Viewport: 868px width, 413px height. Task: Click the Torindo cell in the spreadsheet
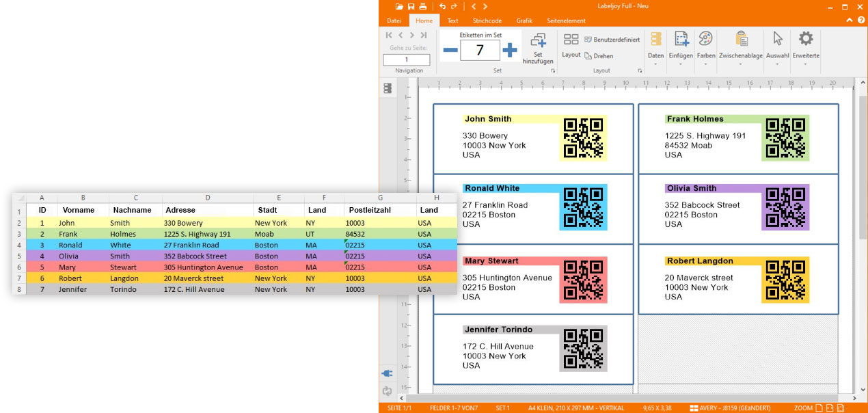[135, 289]
